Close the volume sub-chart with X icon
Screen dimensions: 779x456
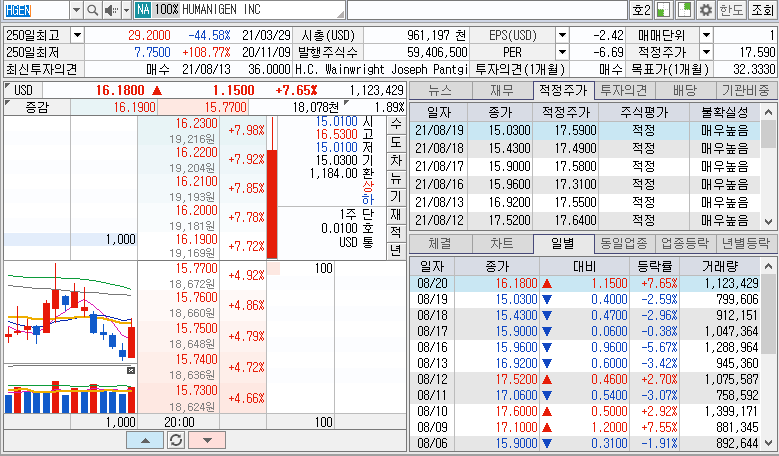tap(131, 371)
